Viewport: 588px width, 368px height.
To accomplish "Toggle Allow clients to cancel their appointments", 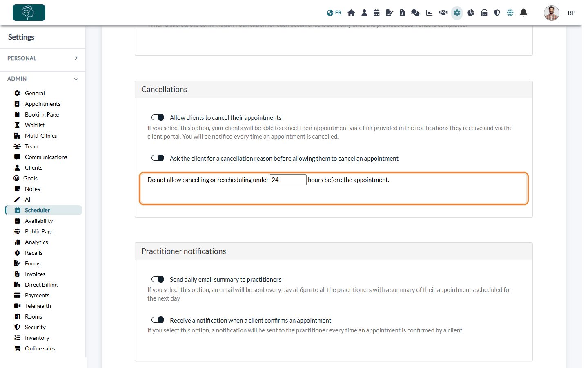I will pyautogui.click(x=158, y=117).
